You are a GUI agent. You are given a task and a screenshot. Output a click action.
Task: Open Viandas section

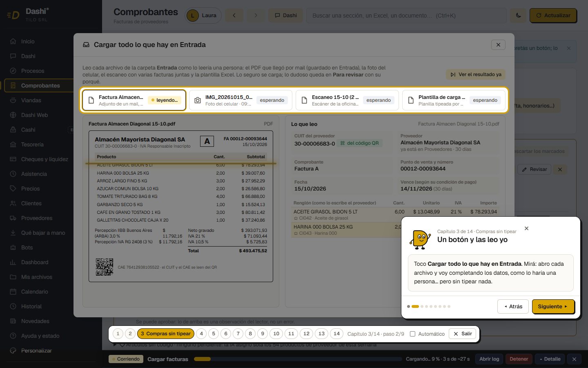pyautogui.click(x=31, y=100)
